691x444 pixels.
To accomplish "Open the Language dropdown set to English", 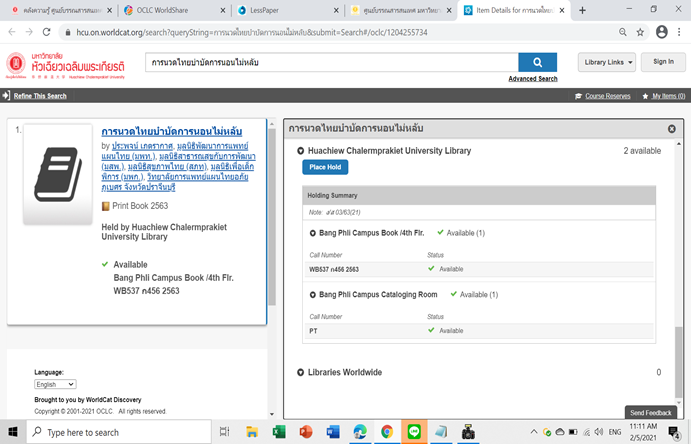I will click(56, 385).
